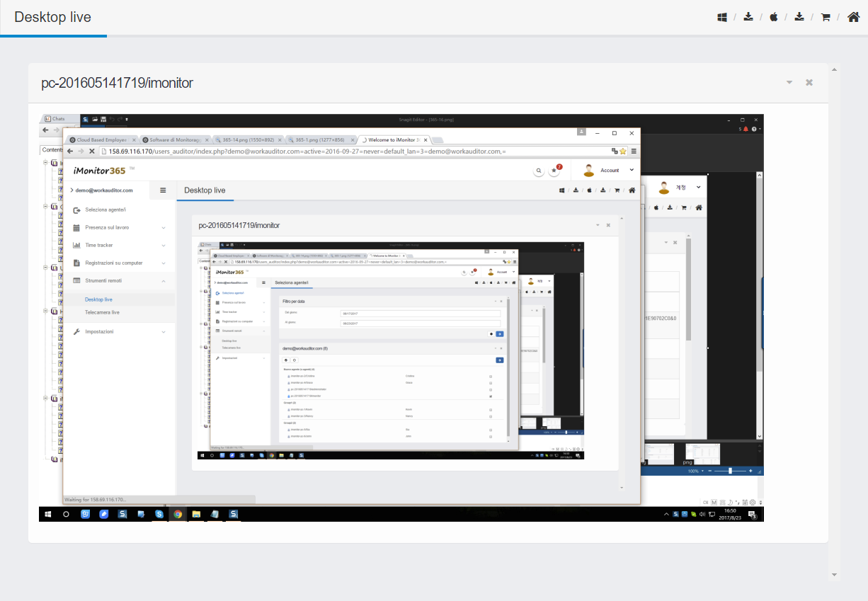Open the largest 'Telecamera live' sidebar link

point(102,312)
